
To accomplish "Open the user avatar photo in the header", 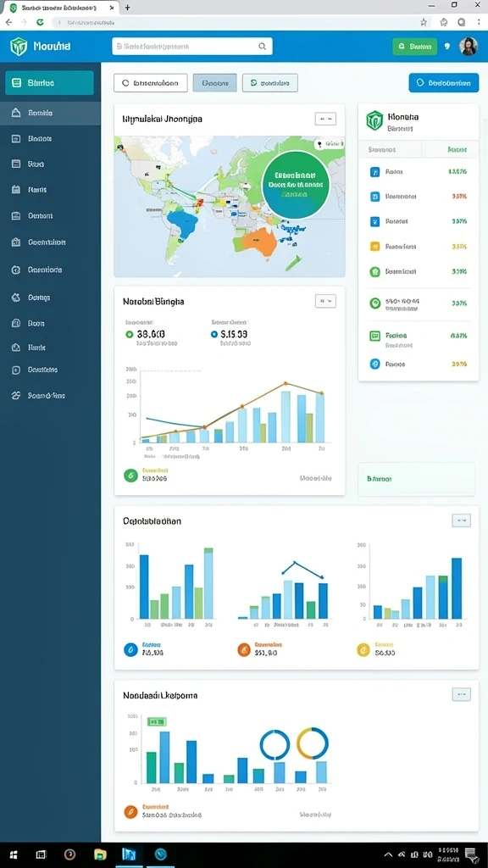I will 468,47.
